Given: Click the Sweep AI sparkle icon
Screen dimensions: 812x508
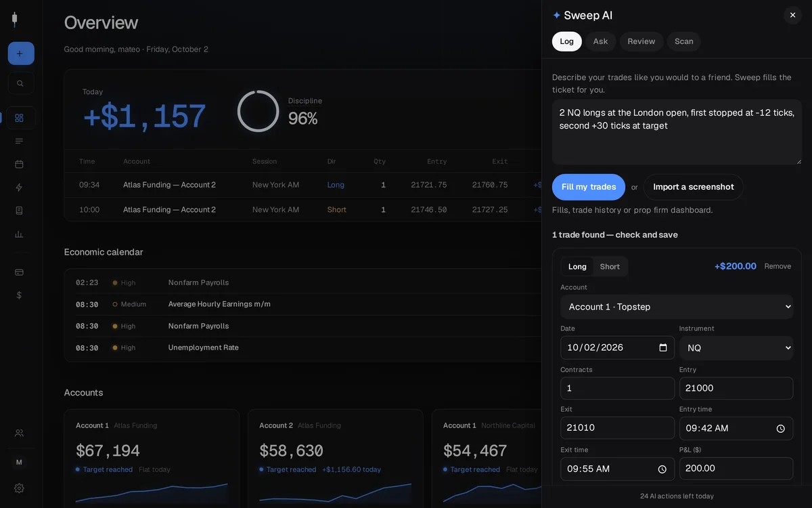Looking at the screenshot, I should 557,15.
